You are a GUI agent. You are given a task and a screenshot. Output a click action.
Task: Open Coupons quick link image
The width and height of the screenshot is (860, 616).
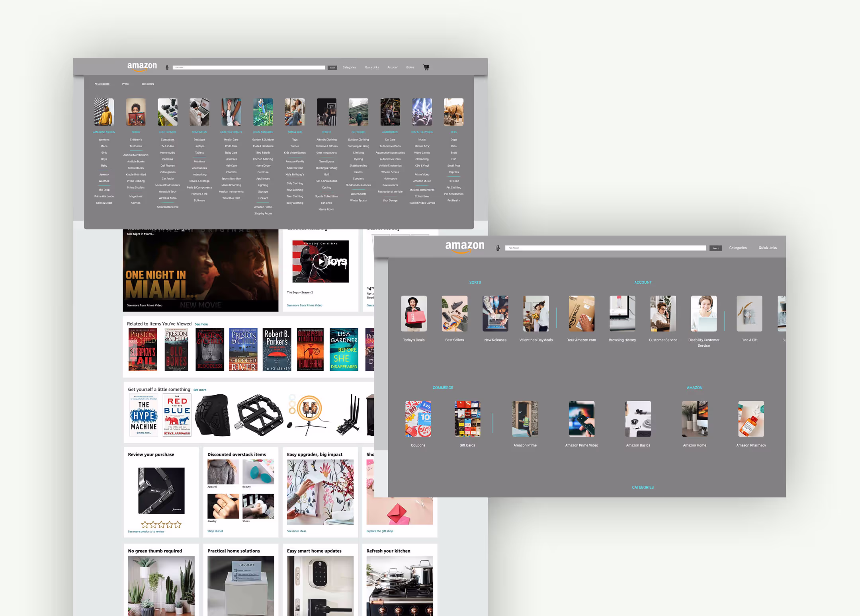[x=418, y=419]
